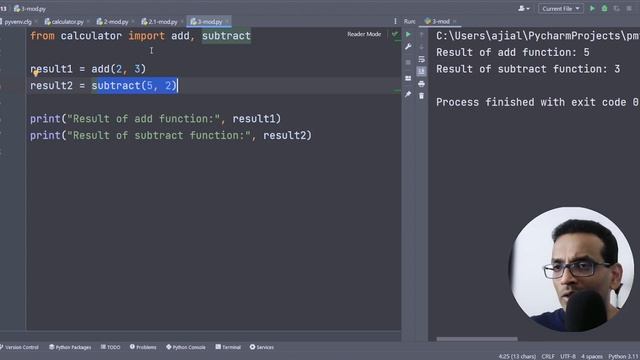Viewport: 640px width, 360px height.
Task: Open the user account dropdown icon
Action: (524, 8)
